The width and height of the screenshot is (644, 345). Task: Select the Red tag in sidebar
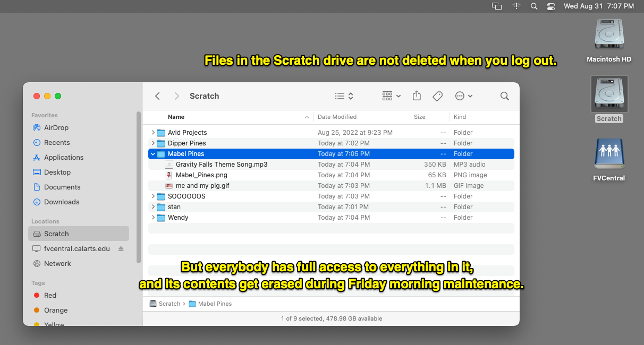(x=50, y=296)
